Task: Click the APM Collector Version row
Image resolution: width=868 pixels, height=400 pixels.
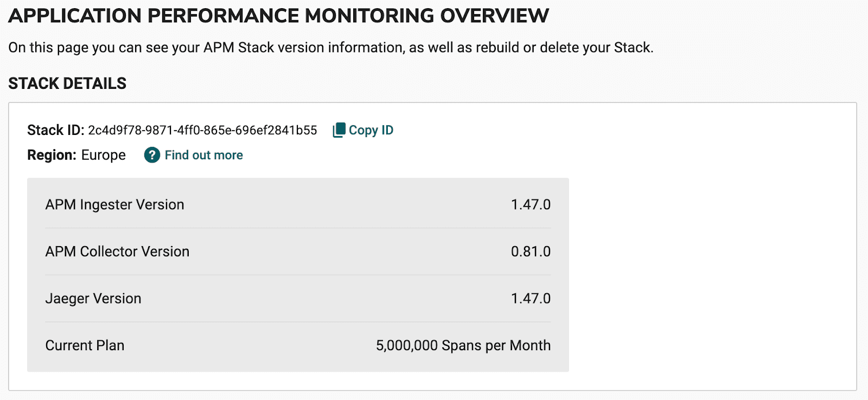Action: pyautogui.click(x=297, y=251)
